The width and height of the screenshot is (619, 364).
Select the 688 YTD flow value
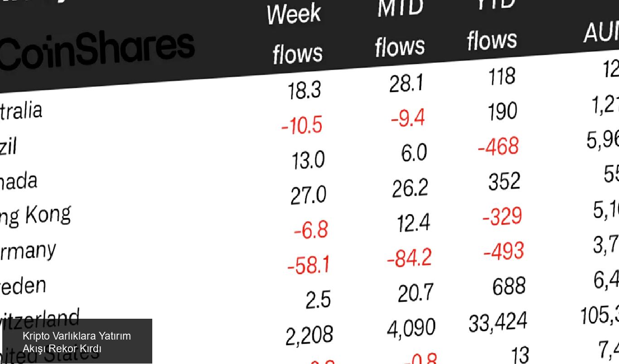[509, 286]
